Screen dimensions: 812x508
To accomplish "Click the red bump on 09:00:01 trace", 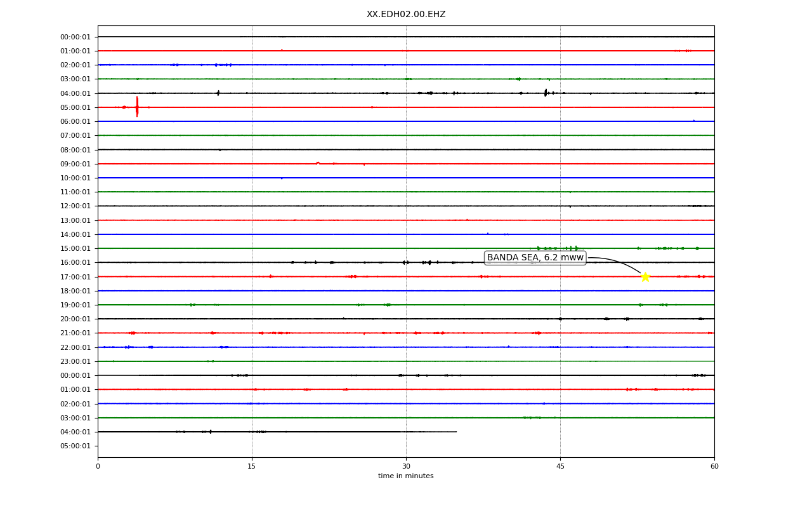I will [318, 163].
